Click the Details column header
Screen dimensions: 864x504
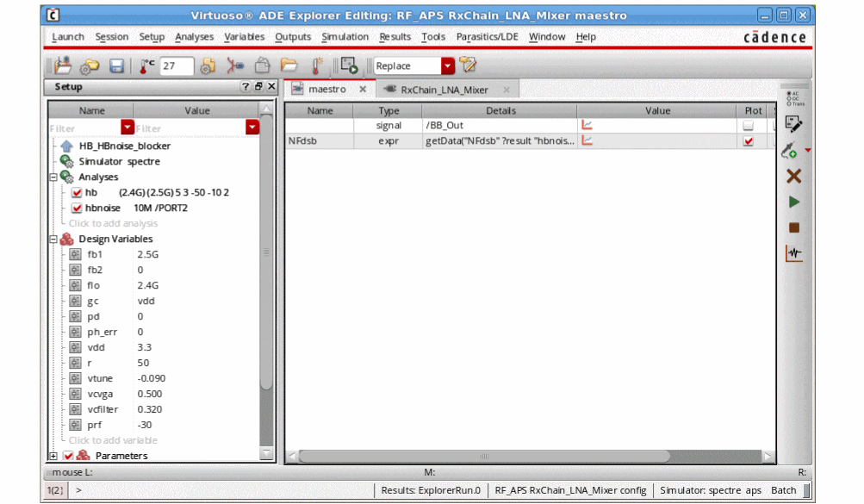(x=500, y=111)
